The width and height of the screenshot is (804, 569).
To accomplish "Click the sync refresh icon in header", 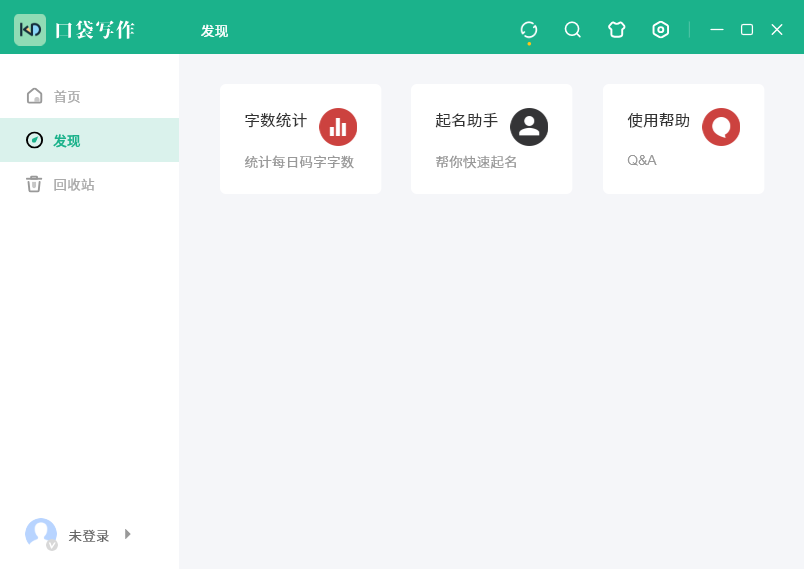I will pos(529,30).
